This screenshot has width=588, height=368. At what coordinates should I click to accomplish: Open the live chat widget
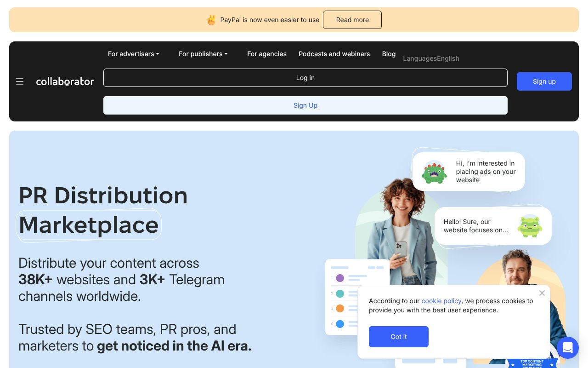568,348
